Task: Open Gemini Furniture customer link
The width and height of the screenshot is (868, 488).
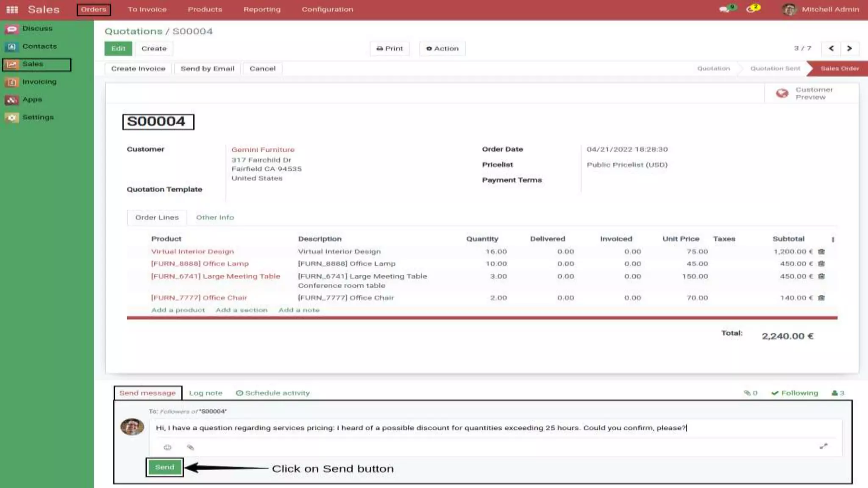Action: (x=263, y=150)
